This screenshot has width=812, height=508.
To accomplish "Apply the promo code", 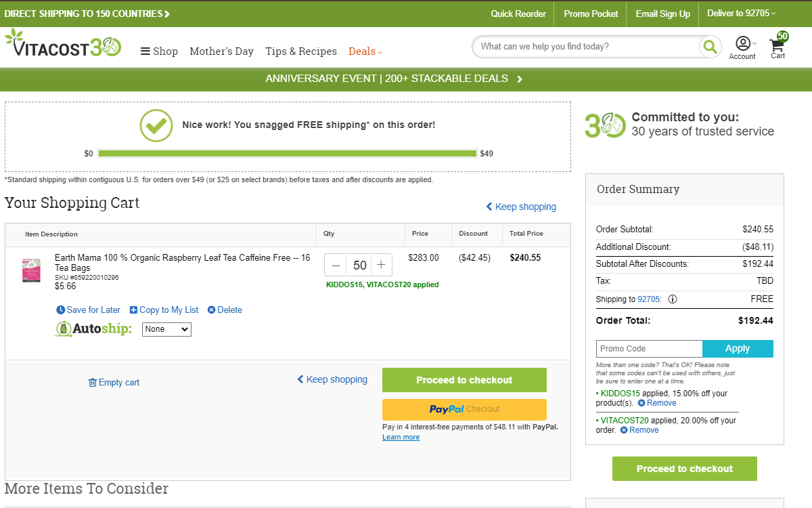I will point(738,349).
